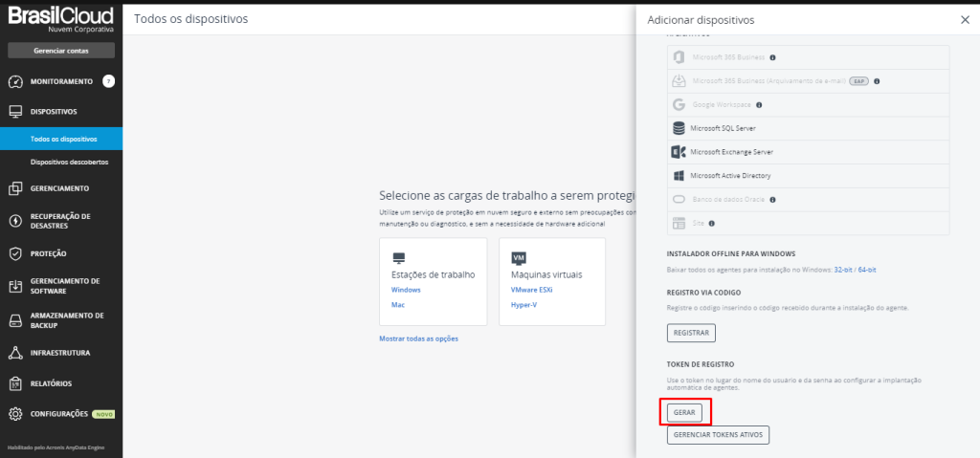Click the Relatórios report icon

(15, 383)
